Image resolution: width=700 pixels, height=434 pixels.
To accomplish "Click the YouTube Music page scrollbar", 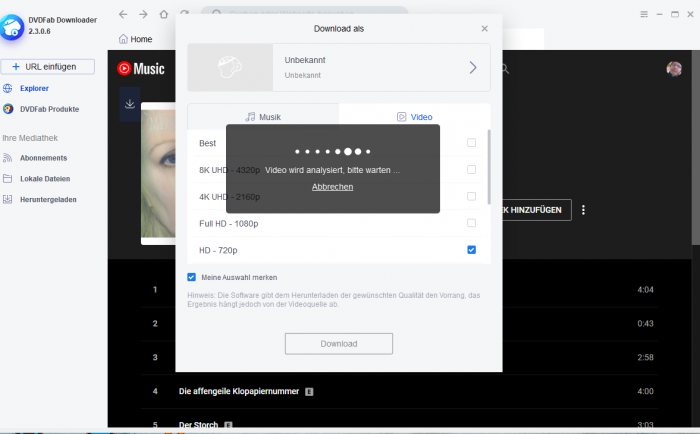I will coord(696,147).
